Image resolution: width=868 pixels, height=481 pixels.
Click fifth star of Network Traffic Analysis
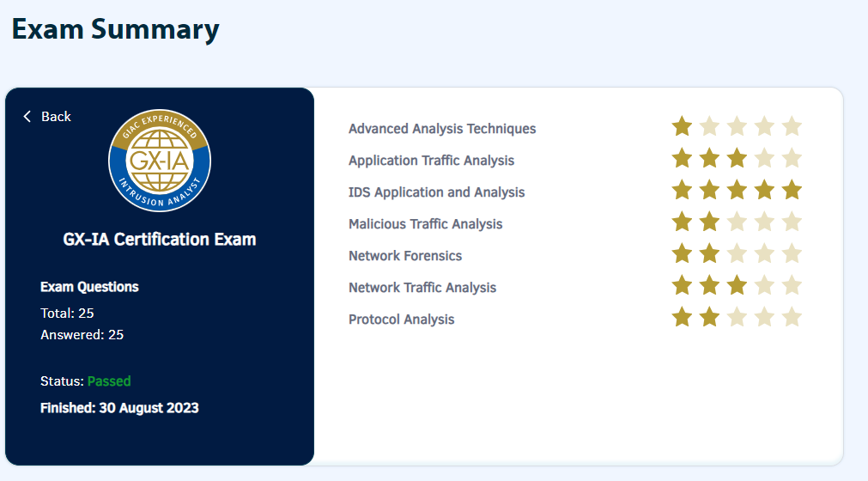[x=792, y=286]
